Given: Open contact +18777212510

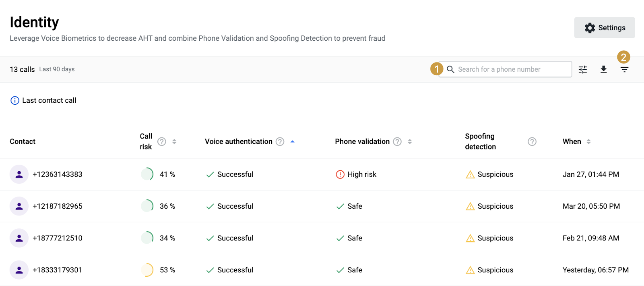Looking at the screenshot, I should [x=58, y=238].
